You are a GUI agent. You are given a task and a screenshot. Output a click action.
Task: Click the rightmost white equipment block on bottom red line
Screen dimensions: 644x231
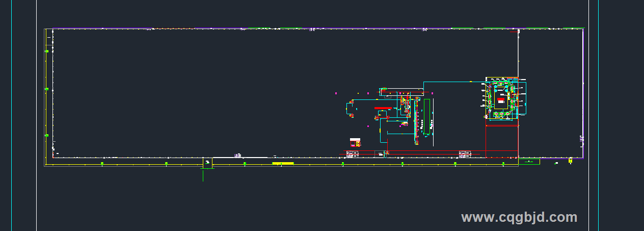465,153
